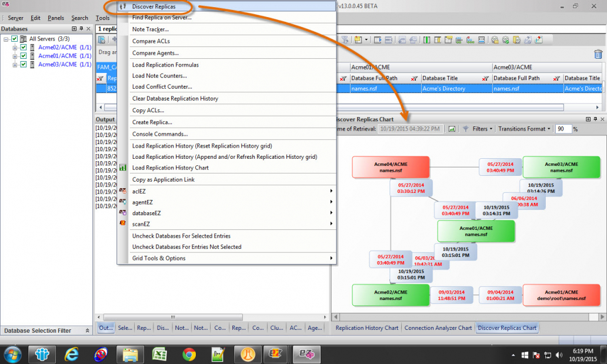Click the gear with green check icon
This screenshot has width=607, height=364.
tap(506, 40)
